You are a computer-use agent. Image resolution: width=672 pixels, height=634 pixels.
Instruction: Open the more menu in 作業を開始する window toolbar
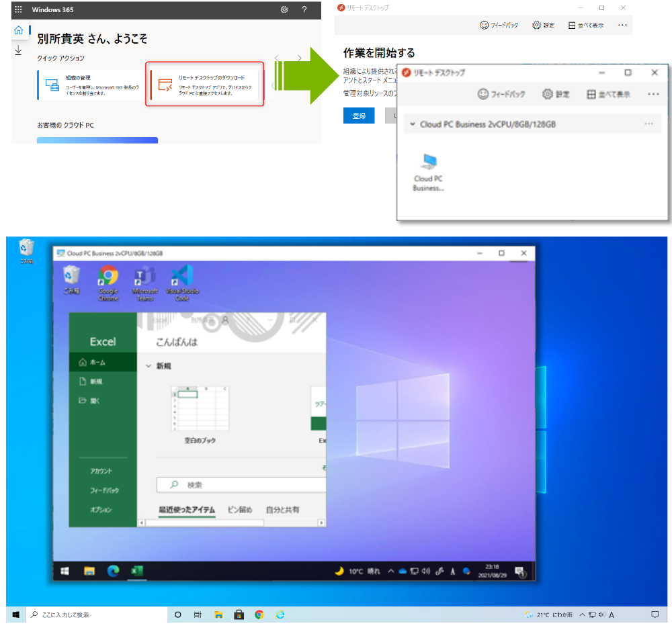(622, 25)
